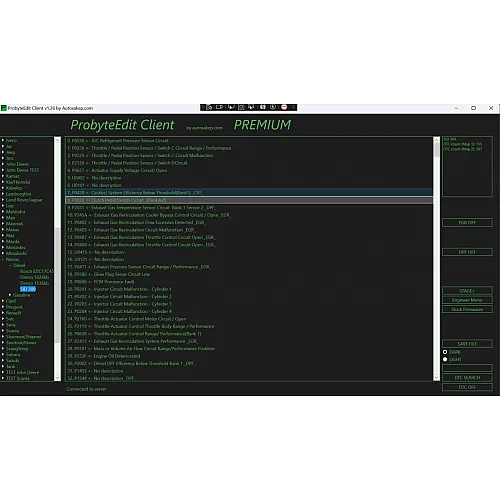The image size is (500, 500).
Task: Select DTC row 30 Diesel DPF Efficiency
Action: 249,363
